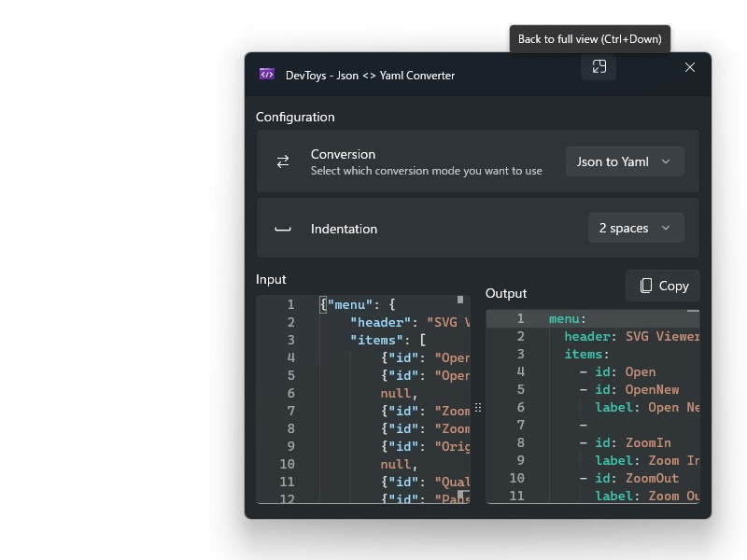Click the splitter grip between Input and Output

click(x=478, y=408)
